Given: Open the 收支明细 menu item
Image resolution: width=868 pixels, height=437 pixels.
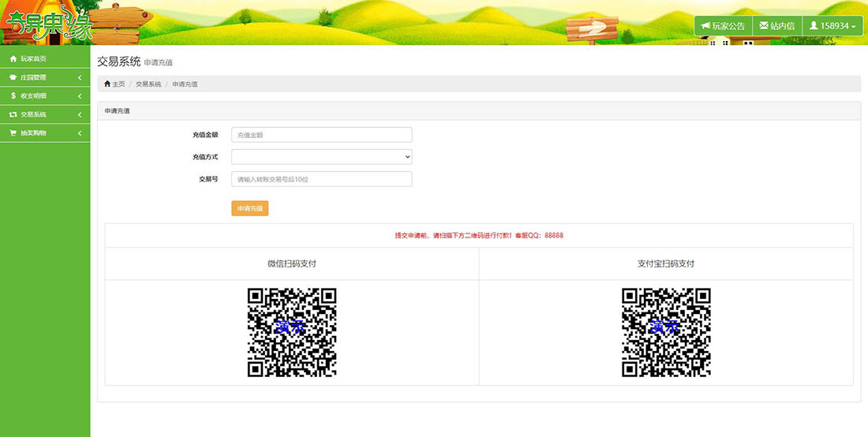Looking at the screenshot, I should point(45,95).
